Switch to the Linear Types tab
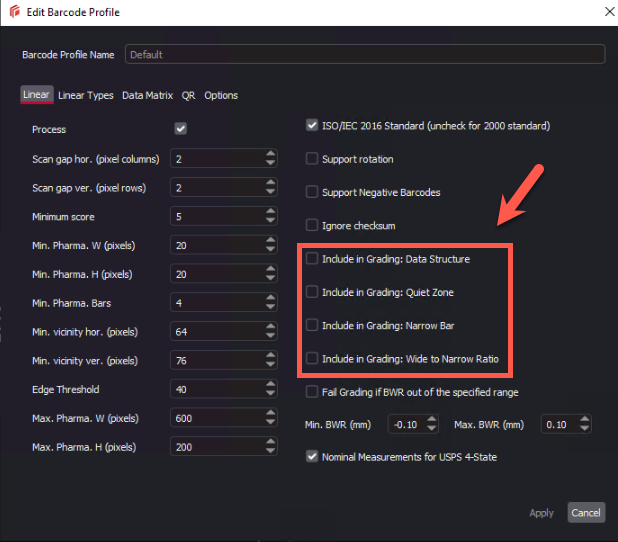 click(x=86, y=96)
